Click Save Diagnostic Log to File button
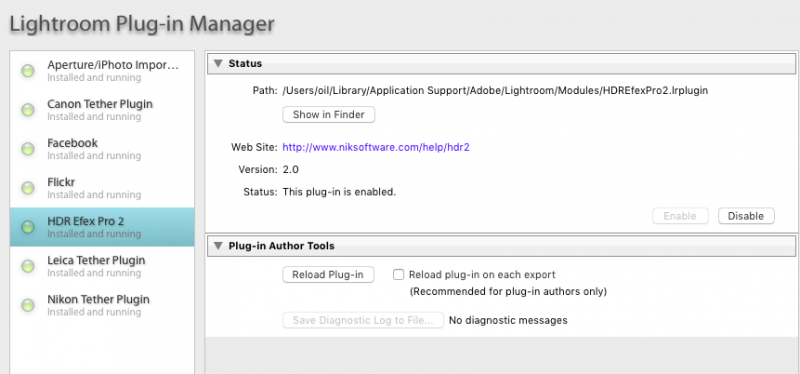The height and width of the screenshot is (374, 800). 363,320
